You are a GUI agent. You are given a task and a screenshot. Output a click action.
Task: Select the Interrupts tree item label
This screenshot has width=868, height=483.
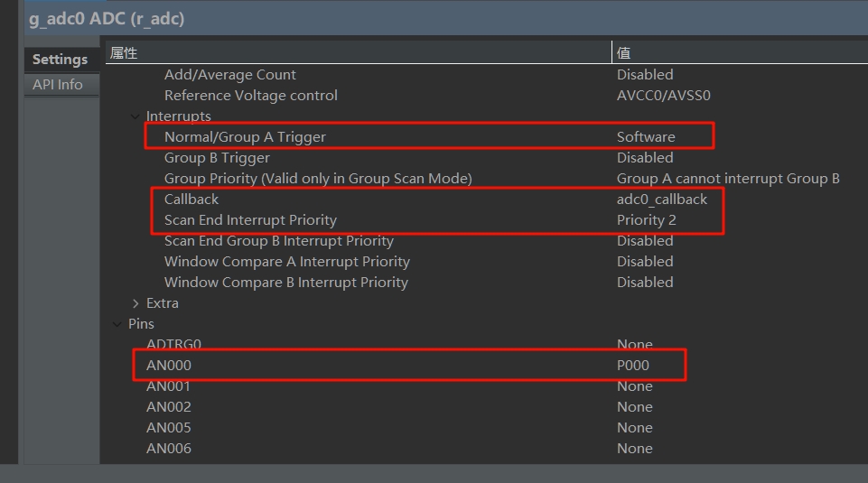(178, 116)
